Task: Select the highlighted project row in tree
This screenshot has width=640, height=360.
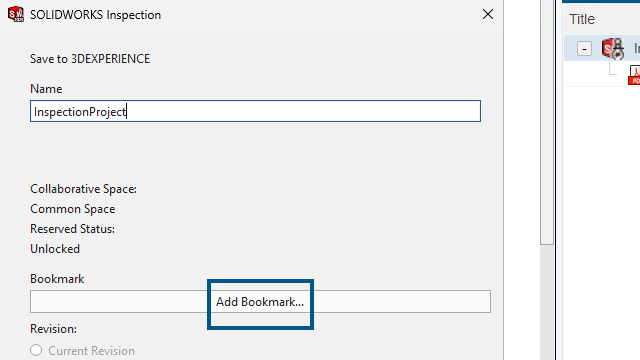Action: 602,49
